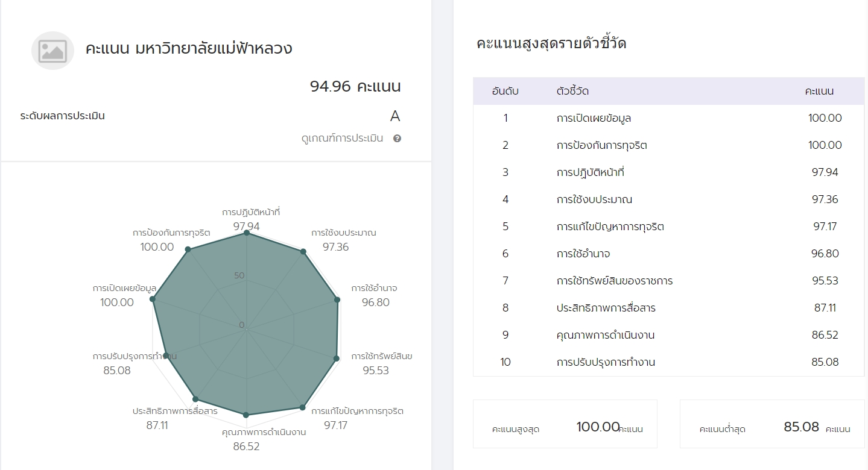
Task: Click the radar chart value 86.52
Action: point(246,446)
